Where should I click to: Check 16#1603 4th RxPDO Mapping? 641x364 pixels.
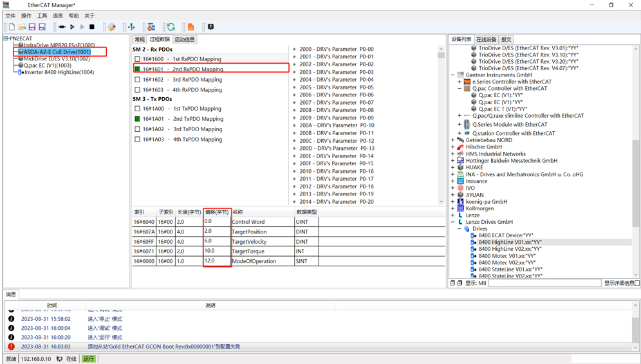137,90
